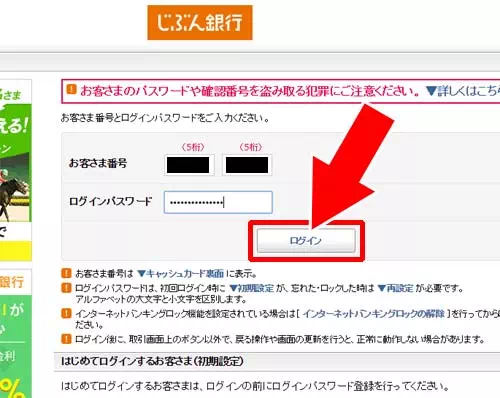Viewport: 500px width, 398px height.
Task: Click the info icon beside お客さま番号は note
Action: tap(66, 273)
